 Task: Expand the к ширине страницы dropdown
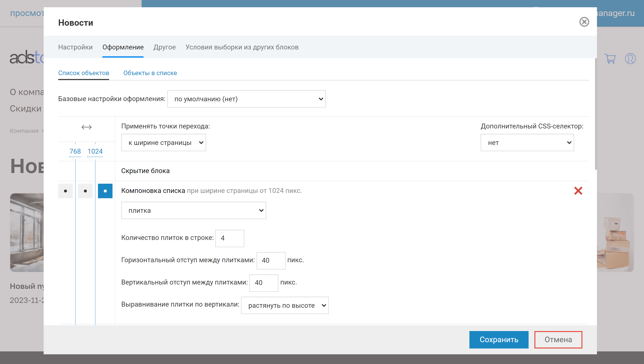click(x=164, y=142)
